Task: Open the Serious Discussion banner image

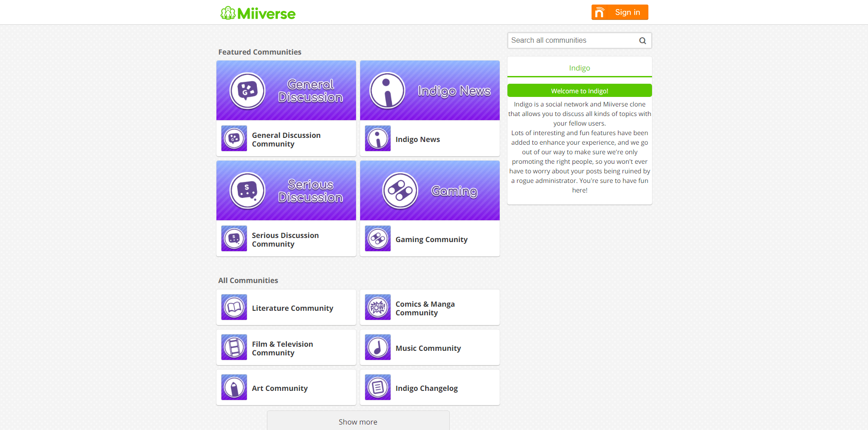Action: pos(286,191)
